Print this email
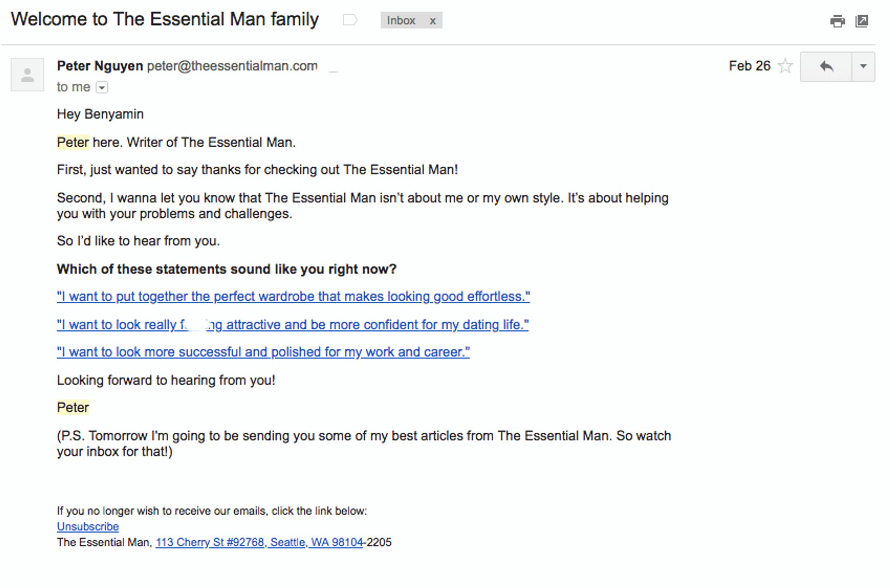The image size is (892, 588). pos(839,20)
